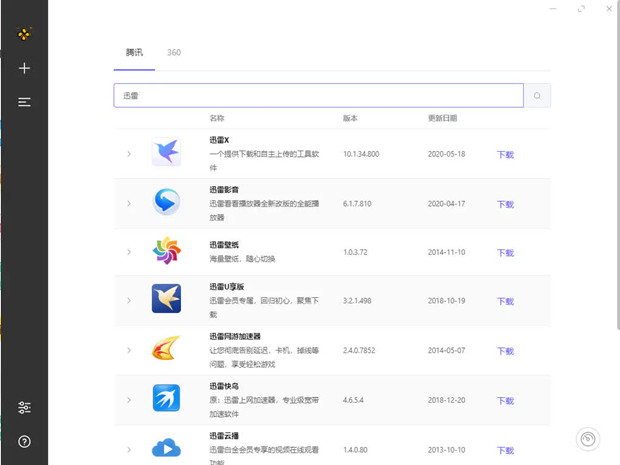Click the search magnifier button
Screen dimensions: 620x465
click(537, 95)
